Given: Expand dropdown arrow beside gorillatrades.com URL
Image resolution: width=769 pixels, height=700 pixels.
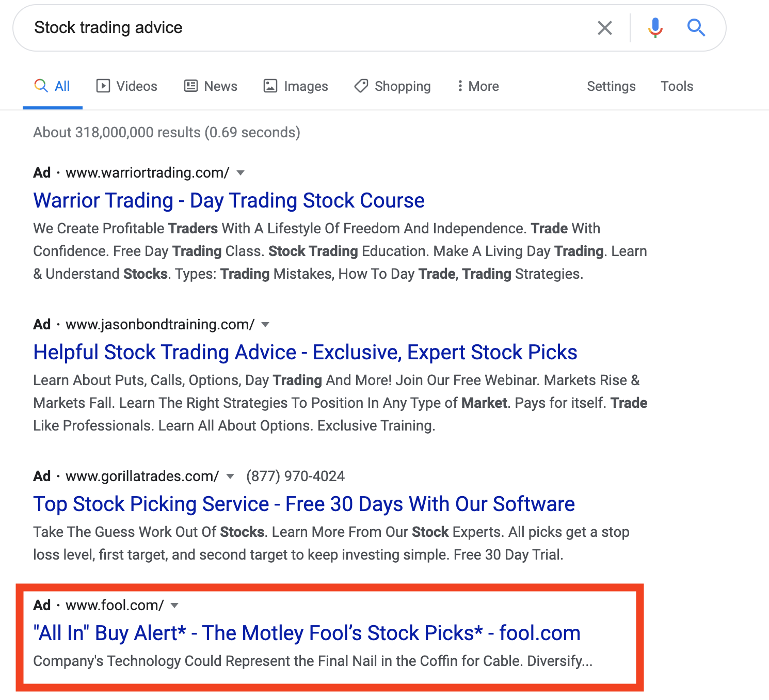Looking at the screenshot, I should 230,476.
